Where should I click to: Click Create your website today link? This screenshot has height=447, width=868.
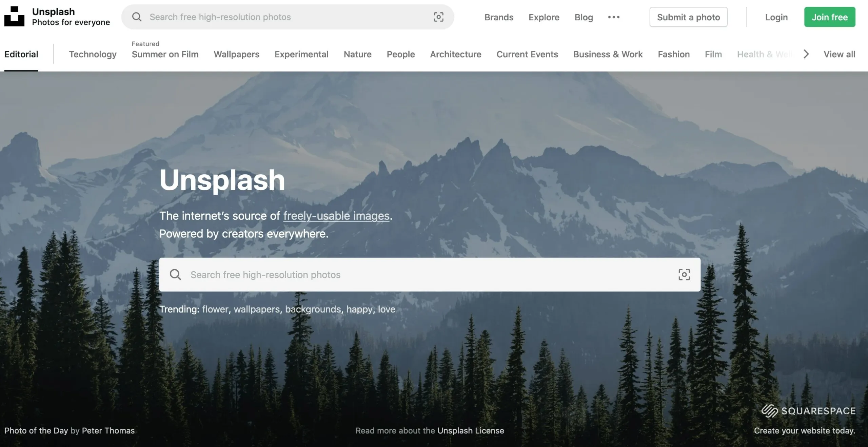(805, 430)
